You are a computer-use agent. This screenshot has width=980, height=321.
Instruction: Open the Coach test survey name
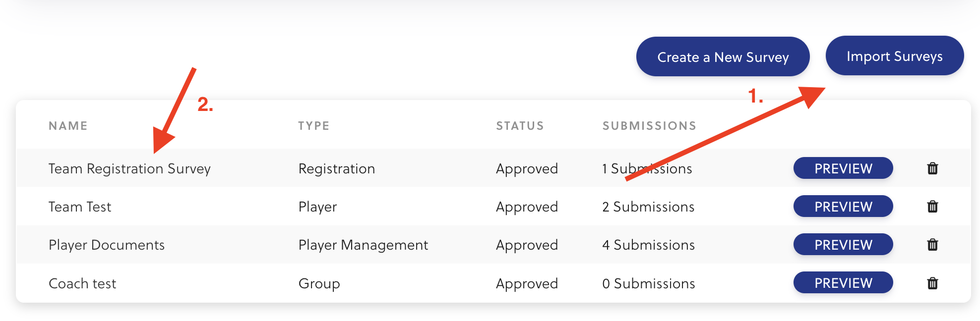click(82, 284)
